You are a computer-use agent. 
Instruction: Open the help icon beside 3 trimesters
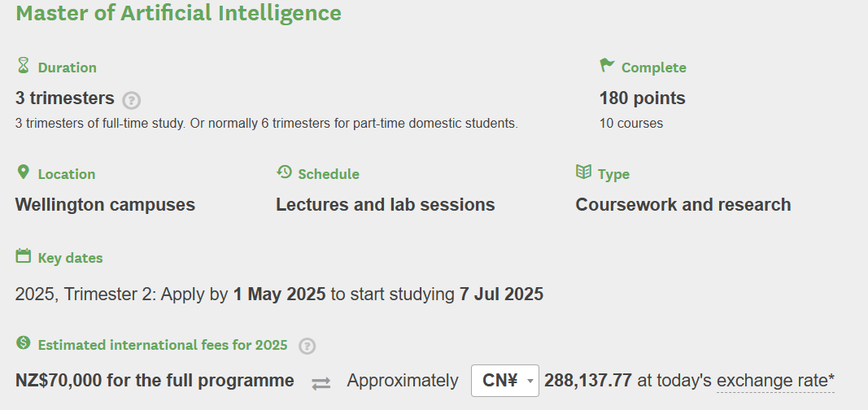pos(131,100)
